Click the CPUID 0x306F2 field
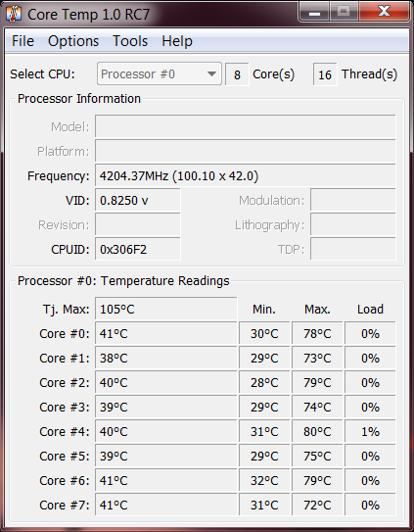 (138, 250)
